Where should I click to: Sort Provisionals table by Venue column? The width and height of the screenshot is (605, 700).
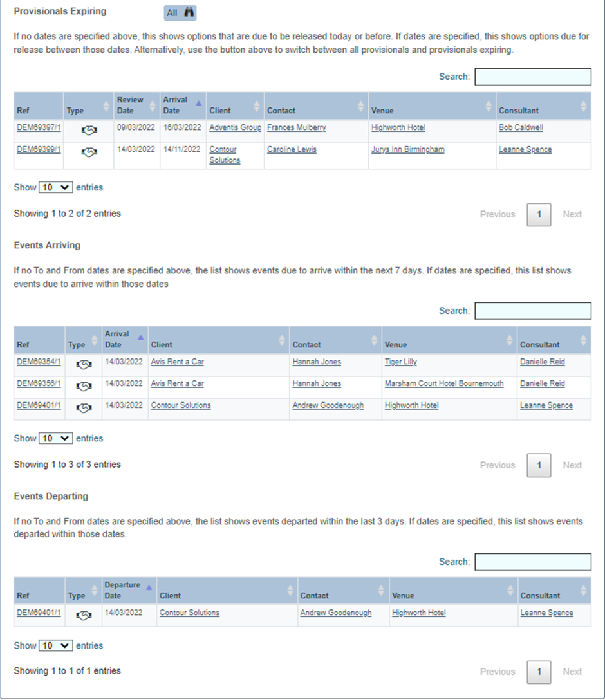point(432,106)
